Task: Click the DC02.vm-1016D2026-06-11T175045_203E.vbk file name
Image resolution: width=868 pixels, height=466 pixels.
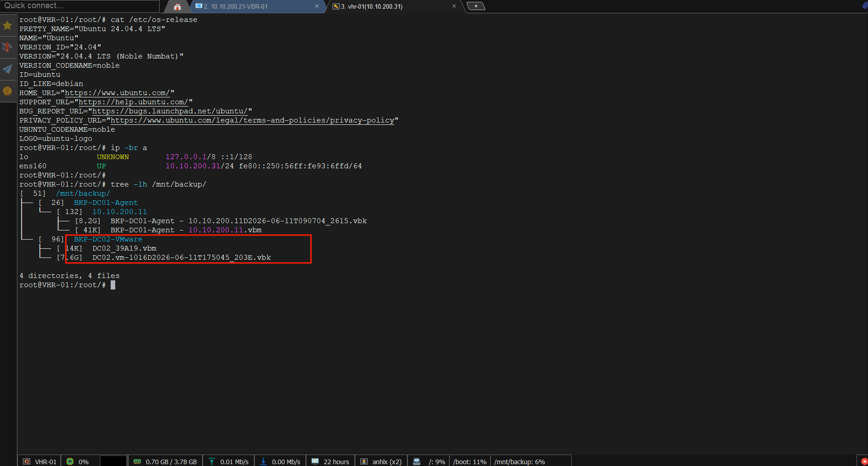Action: coord(182,257)
